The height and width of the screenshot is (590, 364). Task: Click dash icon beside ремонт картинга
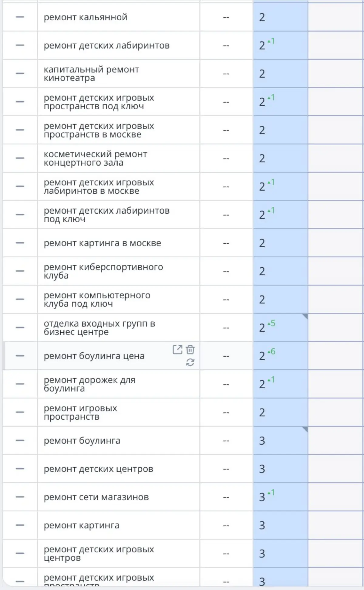pyautogui.click(x=20, y=525)
